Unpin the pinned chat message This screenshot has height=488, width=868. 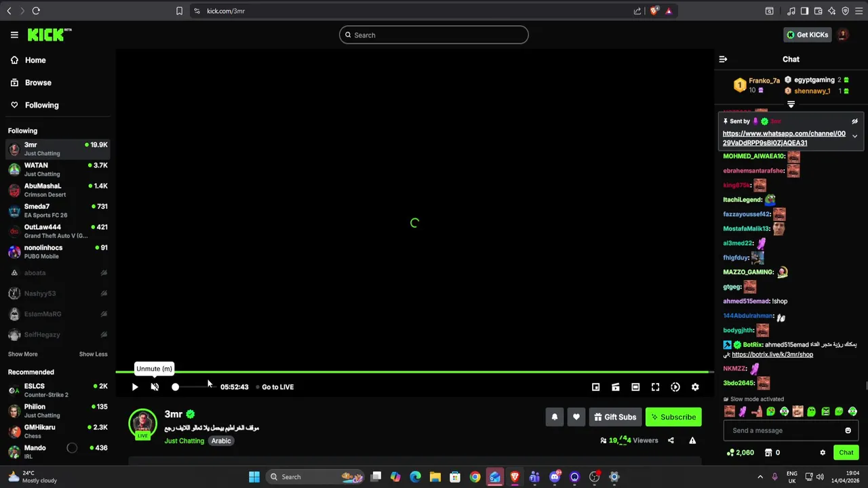tap(854, 121)
